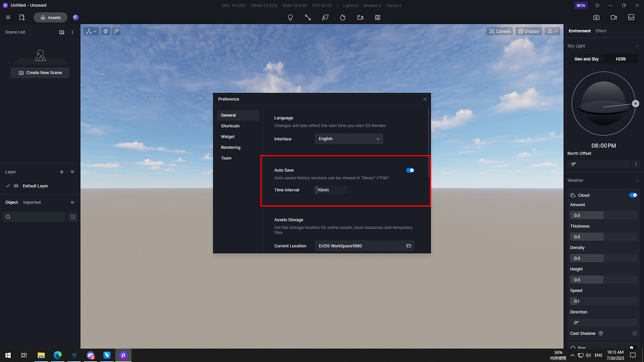Open image render mode camera icon
The width and height of the screenshot is (644, 362).
pos(596,17)
